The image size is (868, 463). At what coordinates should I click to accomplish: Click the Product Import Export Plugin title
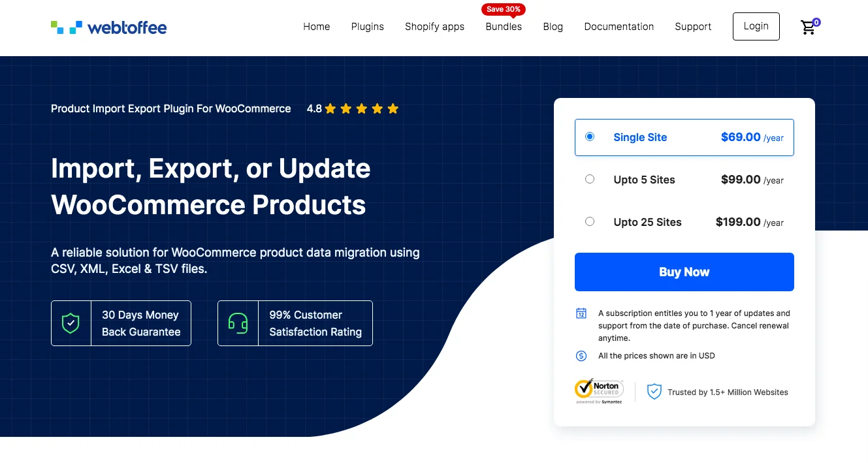click(171, 109)
